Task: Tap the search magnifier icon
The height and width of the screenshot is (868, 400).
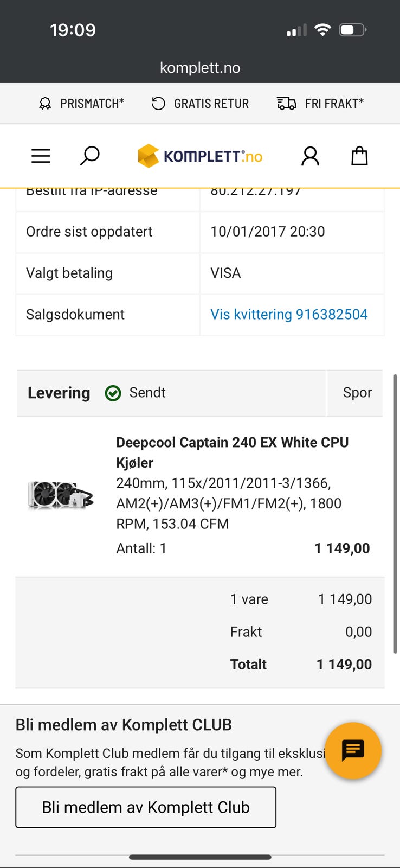Action: click(x=89, y=156)
